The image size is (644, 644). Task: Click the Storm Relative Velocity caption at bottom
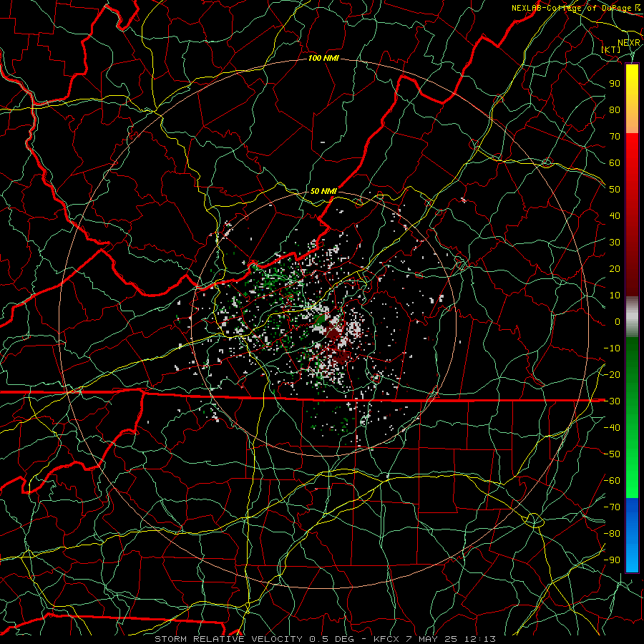(325, 639)
